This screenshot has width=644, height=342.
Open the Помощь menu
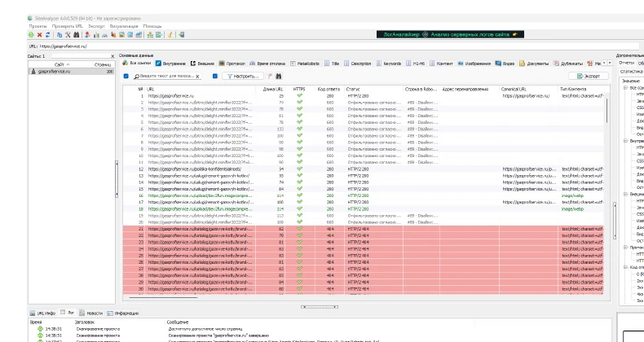[152, 26]
